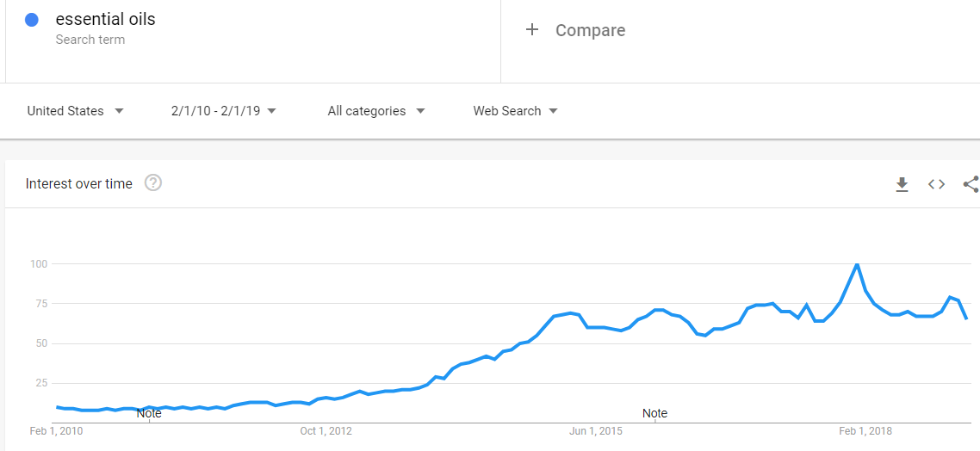The width and height of the screenshot is (980, 451).
Task: Select the Oct 1, 2012 axis label
Action: tap(326, 431)
